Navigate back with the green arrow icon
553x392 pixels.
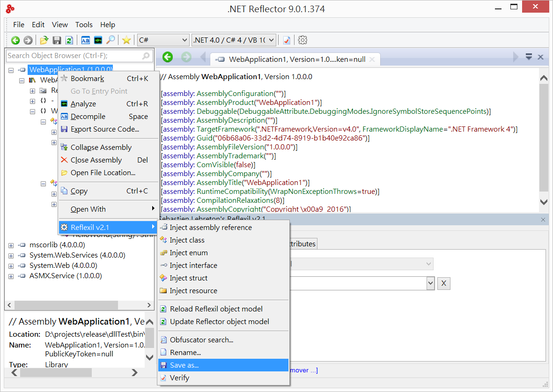15,40
